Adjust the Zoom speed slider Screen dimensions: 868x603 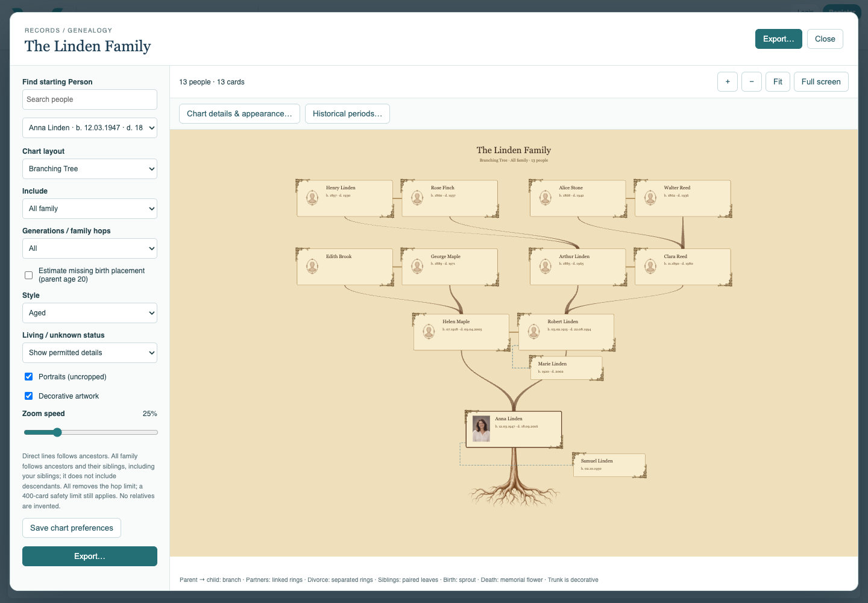pos(90,432)
